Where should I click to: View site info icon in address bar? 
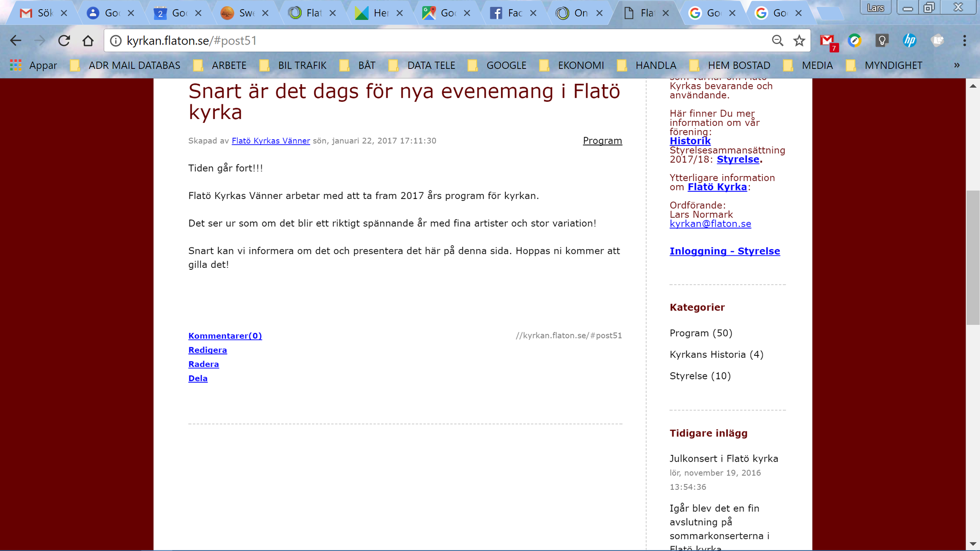click(116, 41)
